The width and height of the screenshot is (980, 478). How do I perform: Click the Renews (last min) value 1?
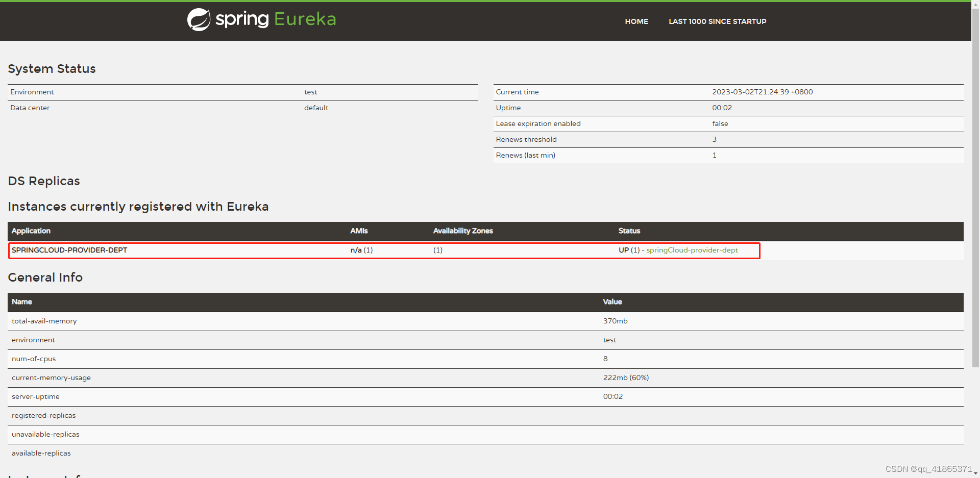pos(715,155)
